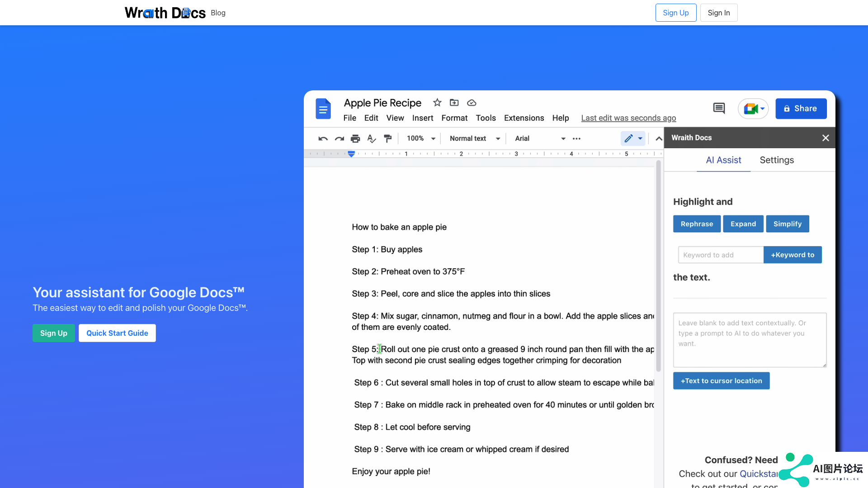868x488 pixels.
Task: Click the Redo icon
Action: tap(339, 139)
